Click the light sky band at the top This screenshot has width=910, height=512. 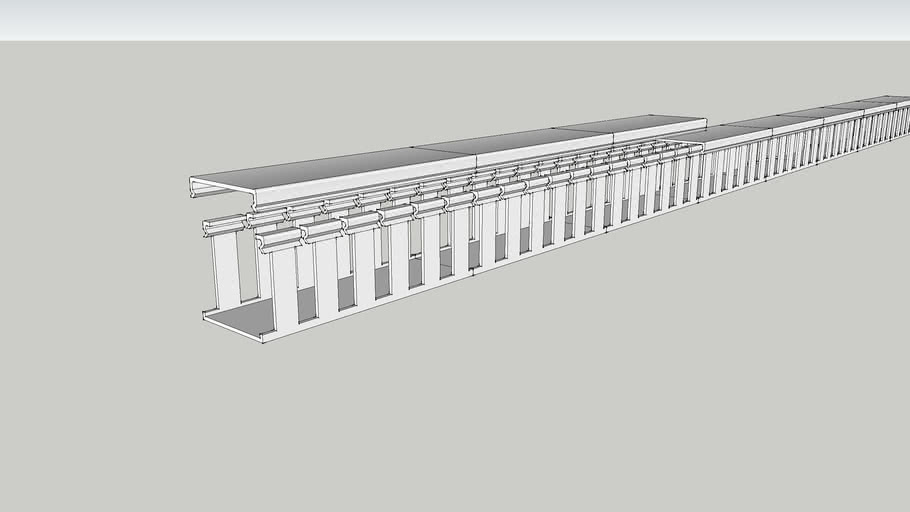pos(450,20)
